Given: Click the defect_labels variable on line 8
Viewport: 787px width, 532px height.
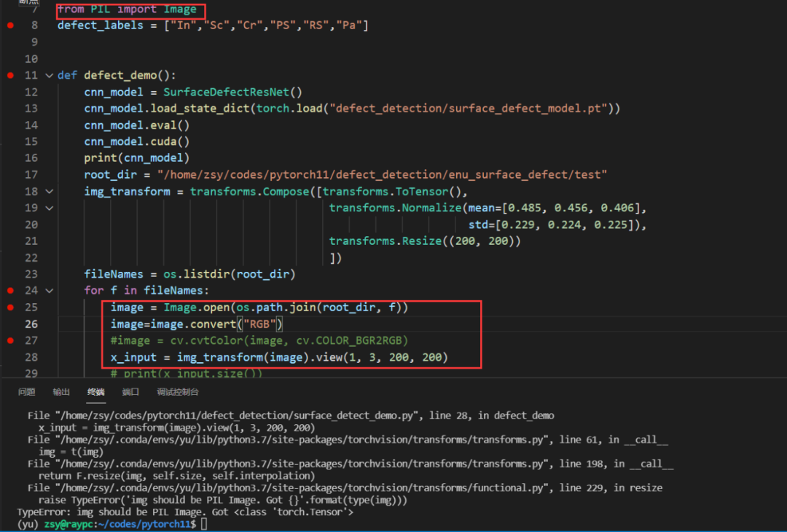Looking at the screenshot, I should tap(101, 25).
